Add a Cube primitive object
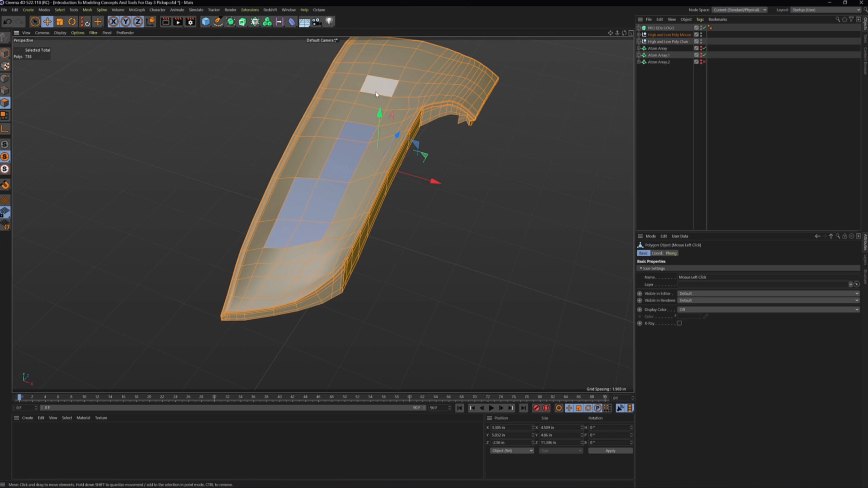This screenshot has width=868, height=488. click(x=205, y=22)
